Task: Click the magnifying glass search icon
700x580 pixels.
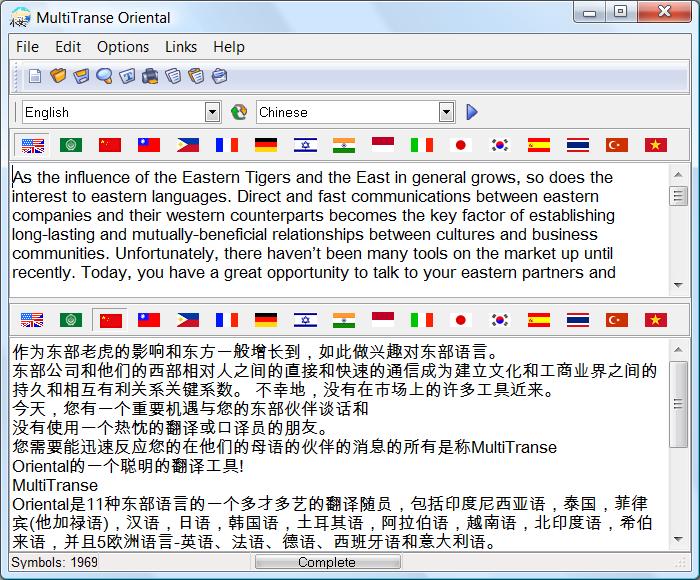Action: [104, 76]
